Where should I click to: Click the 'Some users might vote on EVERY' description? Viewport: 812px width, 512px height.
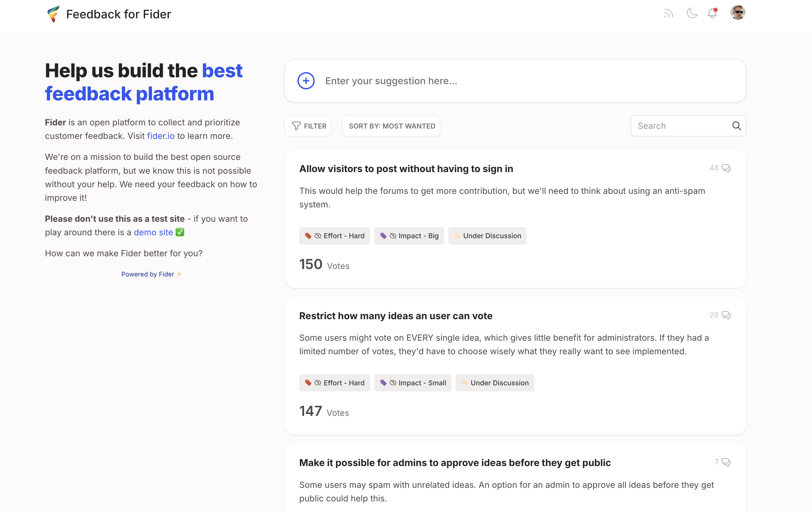[x=504, y=344]
